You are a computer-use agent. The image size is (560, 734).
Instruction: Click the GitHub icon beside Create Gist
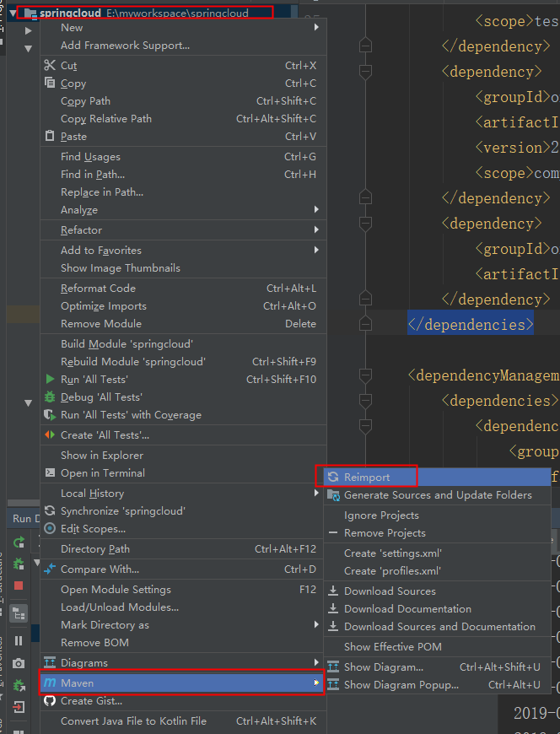tap(50, 701)
